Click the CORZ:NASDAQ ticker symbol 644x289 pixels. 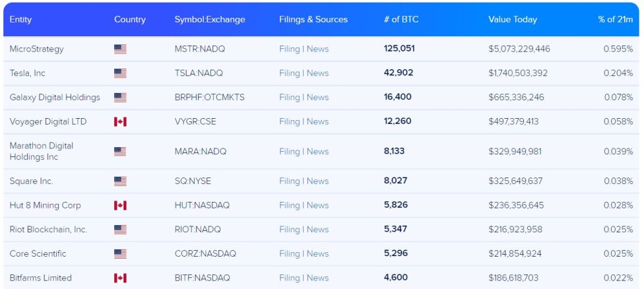205,253
